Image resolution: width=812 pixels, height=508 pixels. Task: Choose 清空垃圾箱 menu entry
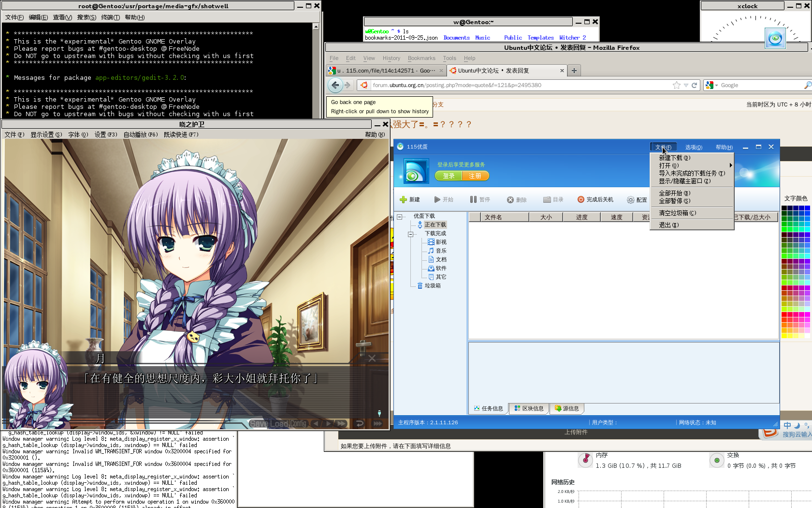692,213
